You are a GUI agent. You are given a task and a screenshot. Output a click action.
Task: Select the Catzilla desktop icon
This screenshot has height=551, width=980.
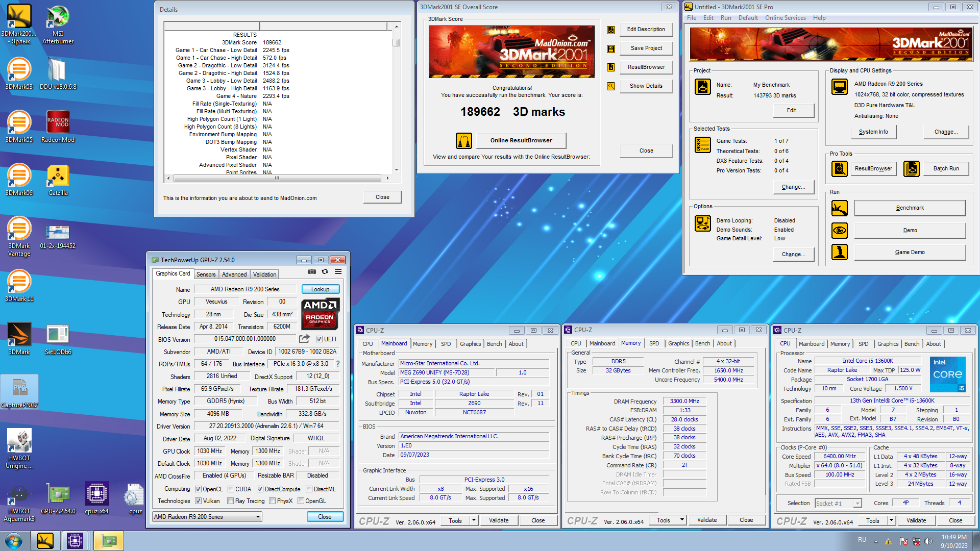click(58, 180)
